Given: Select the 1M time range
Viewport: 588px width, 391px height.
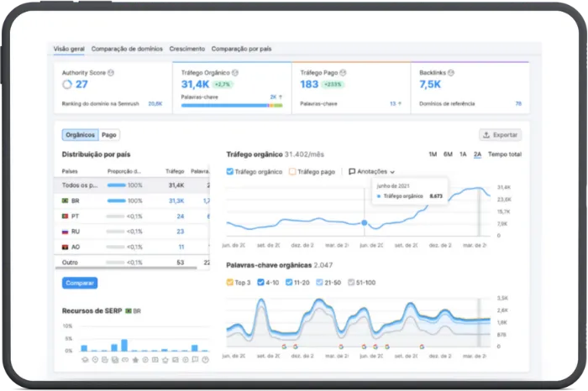Looking at the screenshot, I should (433, 154).
